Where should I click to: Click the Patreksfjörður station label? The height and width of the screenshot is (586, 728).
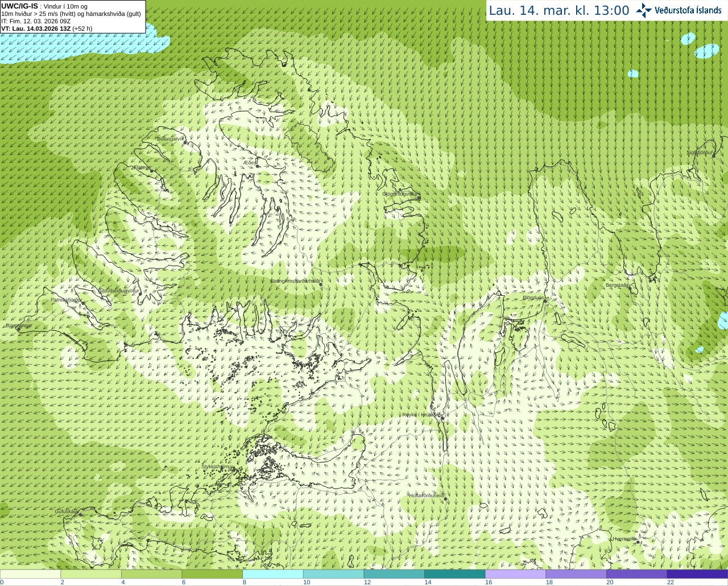pyautogui.click(x=66, y=300)
